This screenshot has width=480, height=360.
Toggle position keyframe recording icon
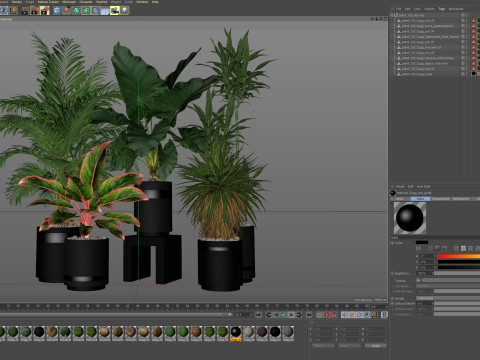click(344, 315)
